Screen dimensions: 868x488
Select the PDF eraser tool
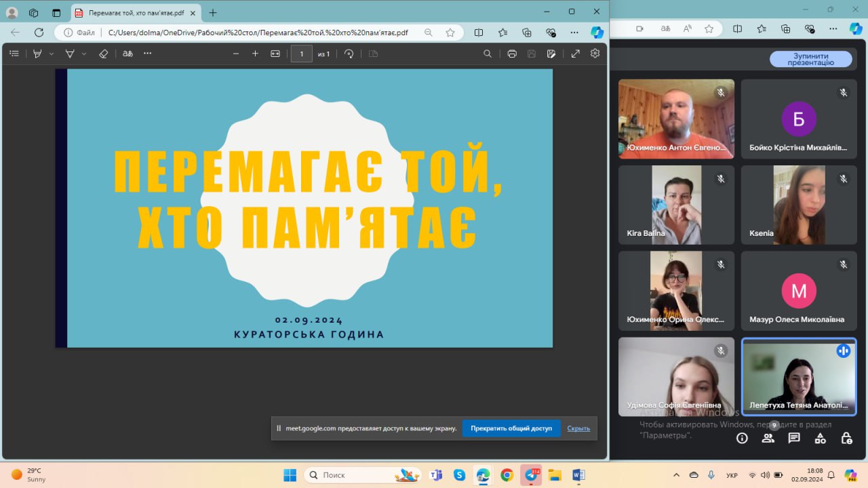pyautogui.click(x=104, y=54)
